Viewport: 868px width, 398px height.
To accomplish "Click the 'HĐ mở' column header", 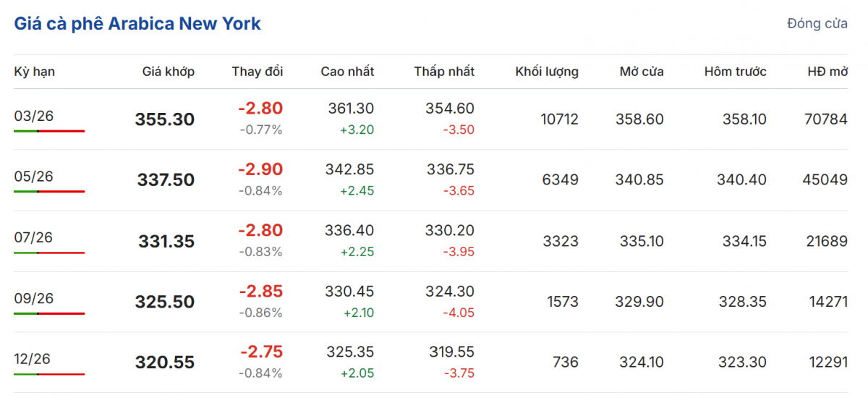I will (827, 72).
